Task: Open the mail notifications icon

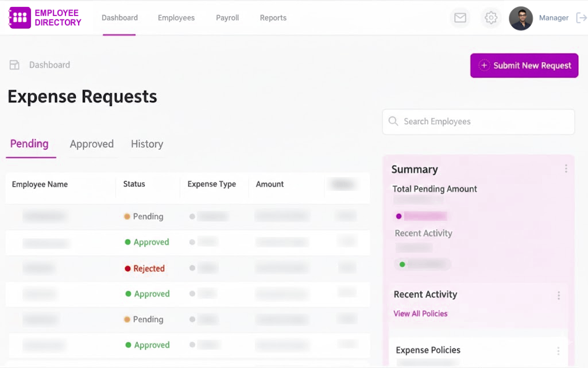Action: (x=460, y=18)
